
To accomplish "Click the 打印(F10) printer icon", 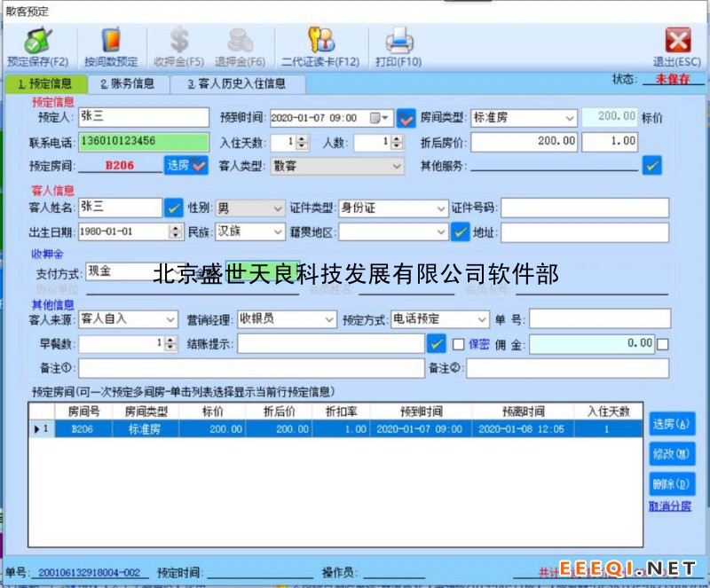I will pyautogui.click(x=398, y=42).
